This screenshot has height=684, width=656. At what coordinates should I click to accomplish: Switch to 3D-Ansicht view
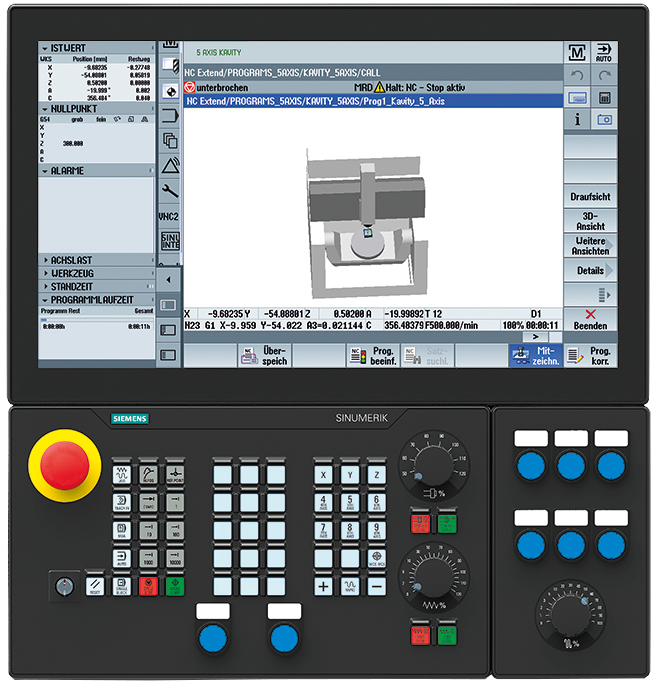point(590,221)
